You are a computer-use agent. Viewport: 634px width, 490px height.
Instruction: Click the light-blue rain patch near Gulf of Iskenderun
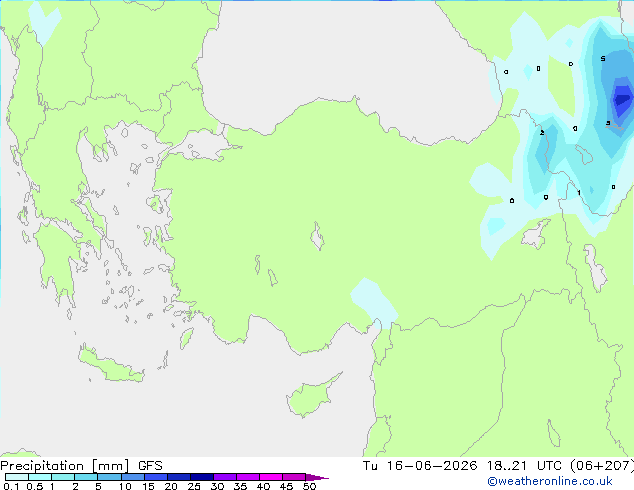[374, 301]
